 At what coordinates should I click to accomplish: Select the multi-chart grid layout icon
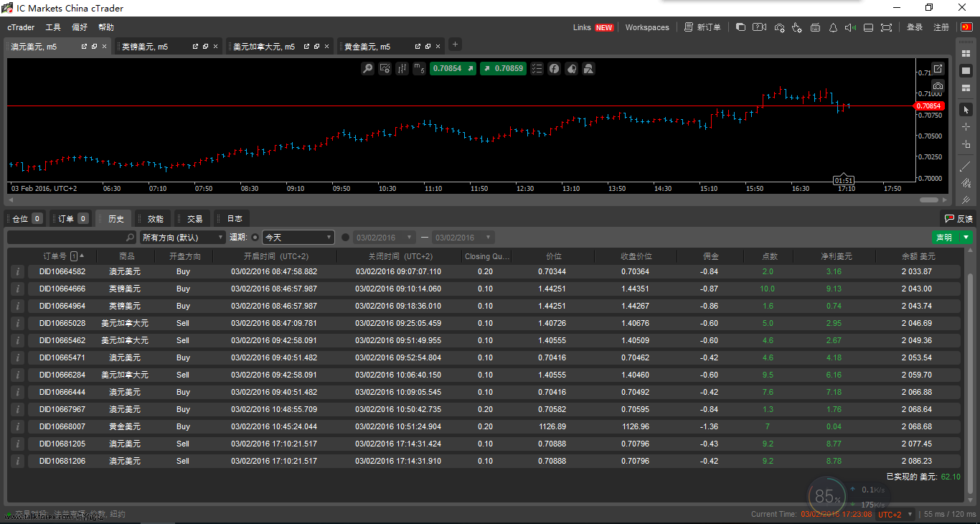(x=966, y=53)
